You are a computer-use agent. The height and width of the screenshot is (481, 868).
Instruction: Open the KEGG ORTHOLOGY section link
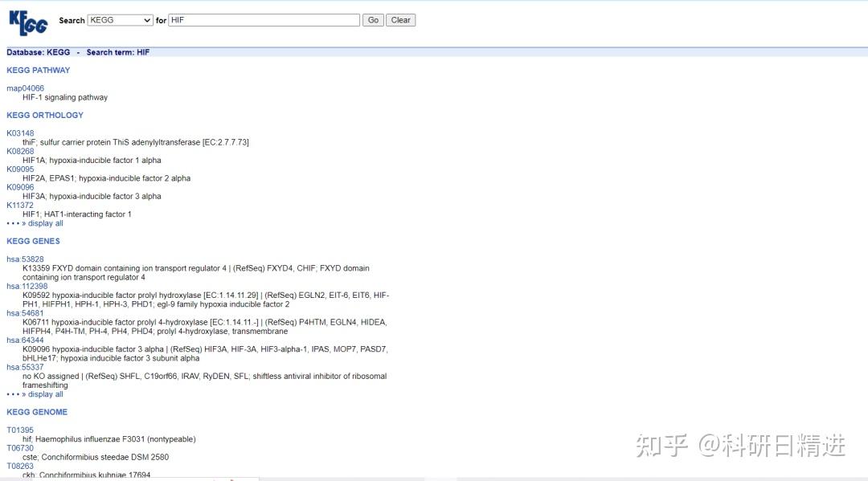pos(45,115)
